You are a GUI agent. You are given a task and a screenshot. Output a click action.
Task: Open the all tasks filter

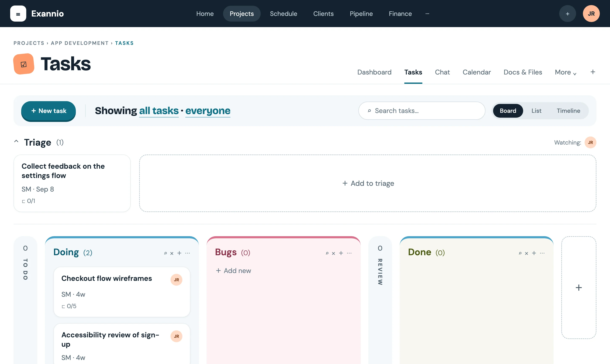click(159, 111)
